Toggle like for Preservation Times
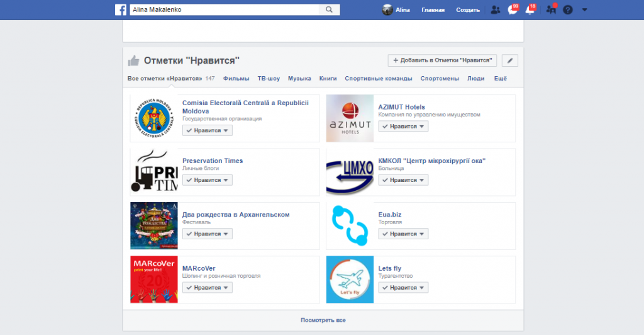This screenshot has height=335, width=644. [207, 180]
